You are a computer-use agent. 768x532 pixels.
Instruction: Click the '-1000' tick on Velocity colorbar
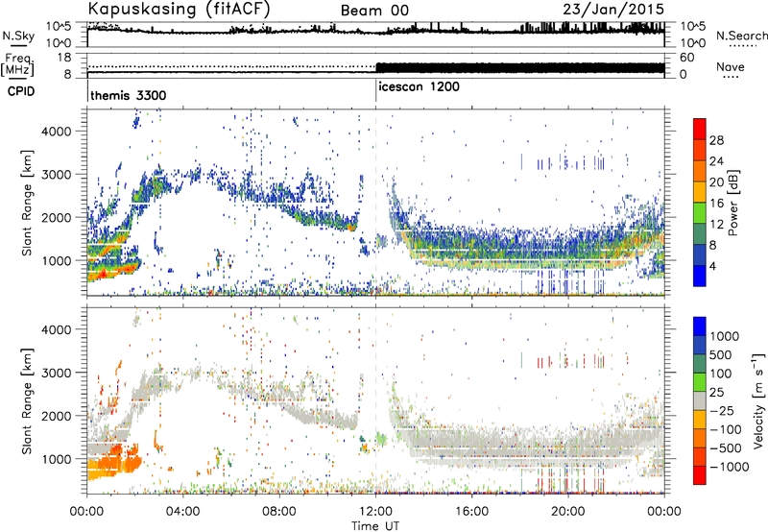[730, 467]
